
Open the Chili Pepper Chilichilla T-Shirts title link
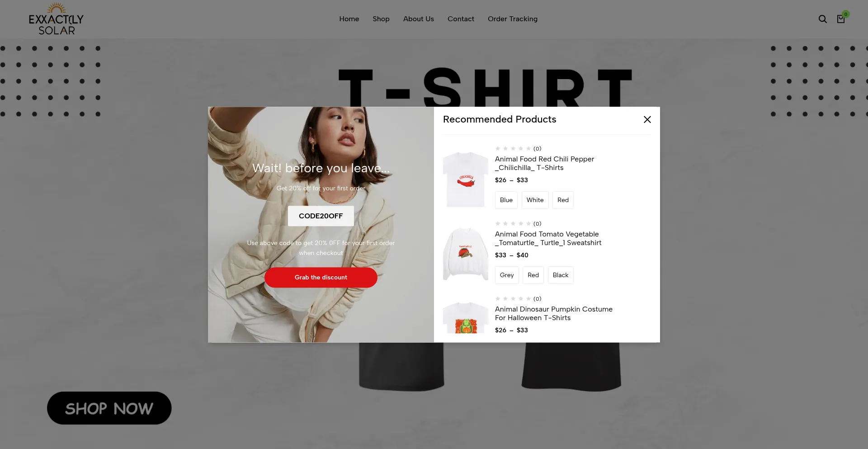coord(544,163)
